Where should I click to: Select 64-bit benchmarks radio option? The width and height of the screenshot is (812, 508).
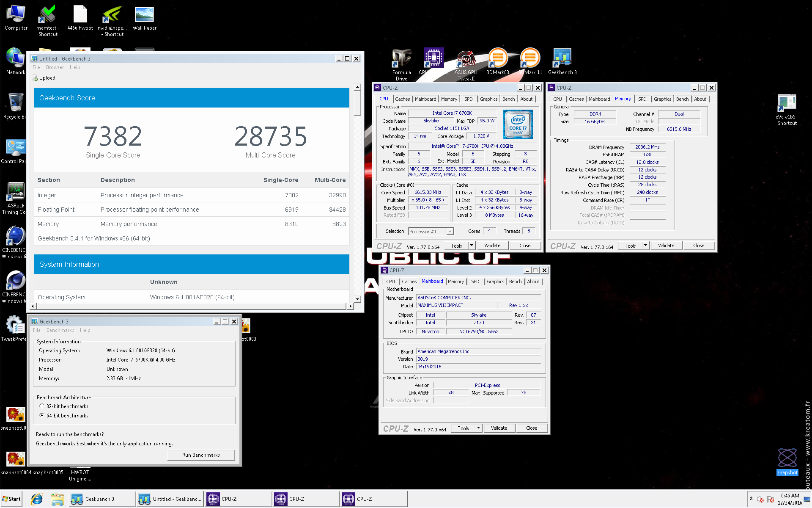[x=41, y=415]
